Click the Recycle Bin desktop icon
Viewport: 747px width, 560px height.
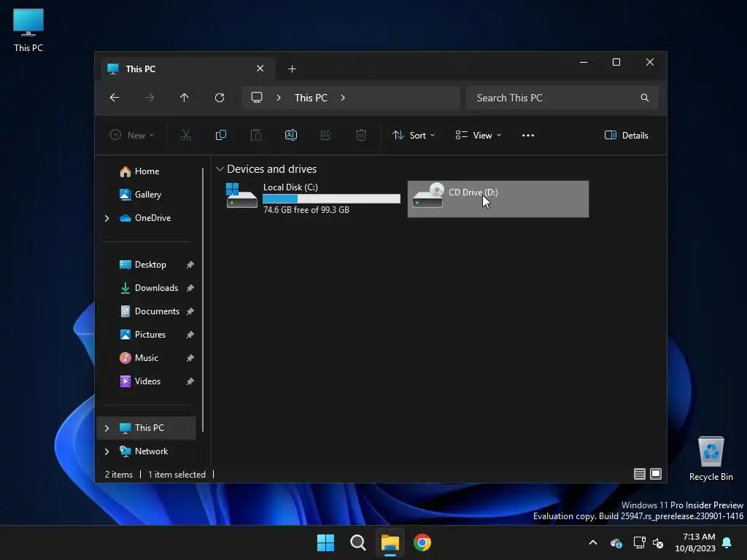(x=711, y=459)
